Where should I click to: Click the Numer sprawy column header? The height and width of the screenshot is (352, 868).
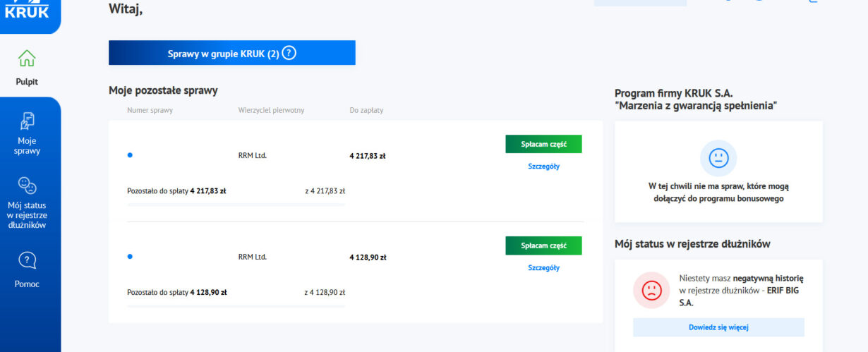(150, 110)
